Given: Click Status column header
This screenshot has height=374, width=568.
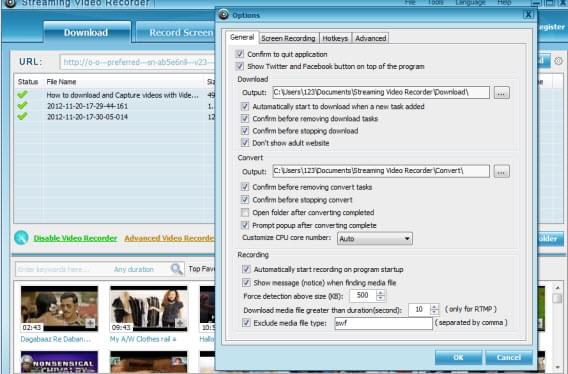Looking at the screenshot, I should coord(28,82).
